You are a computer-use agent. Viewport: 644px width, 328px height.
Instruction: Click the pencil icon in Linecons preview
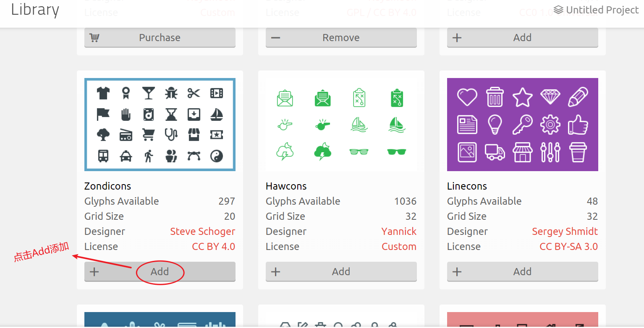point(578,97)
